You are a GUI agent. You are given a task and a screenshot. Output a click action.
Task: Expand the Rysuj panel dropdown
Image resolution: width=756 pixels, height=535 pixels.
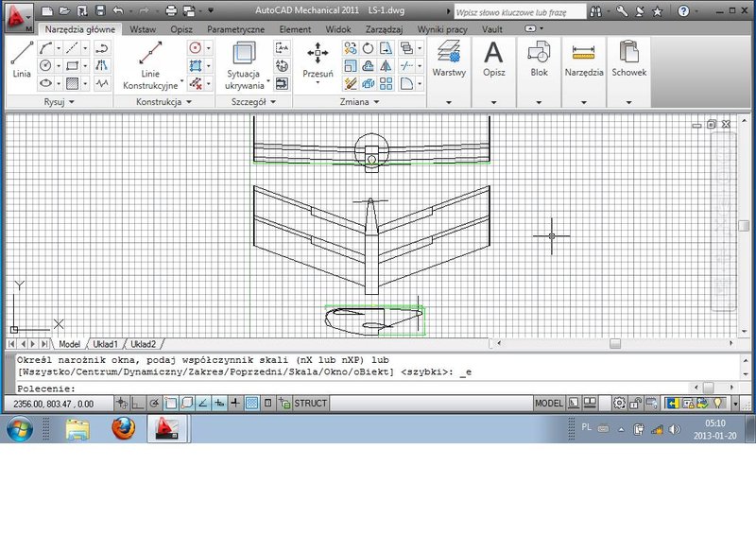coord(58,101)
